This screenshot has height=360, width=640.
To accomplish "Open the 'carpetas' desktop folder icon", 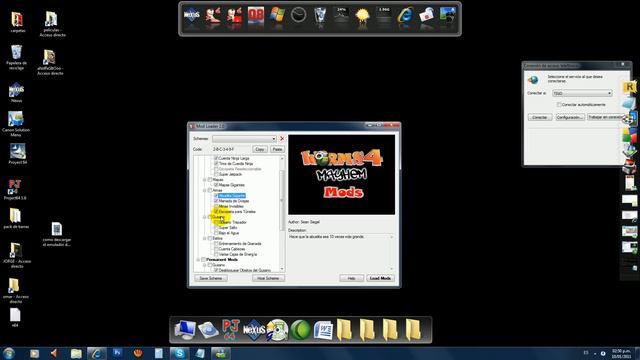I will pyautogui.click(x=17, y=19).
